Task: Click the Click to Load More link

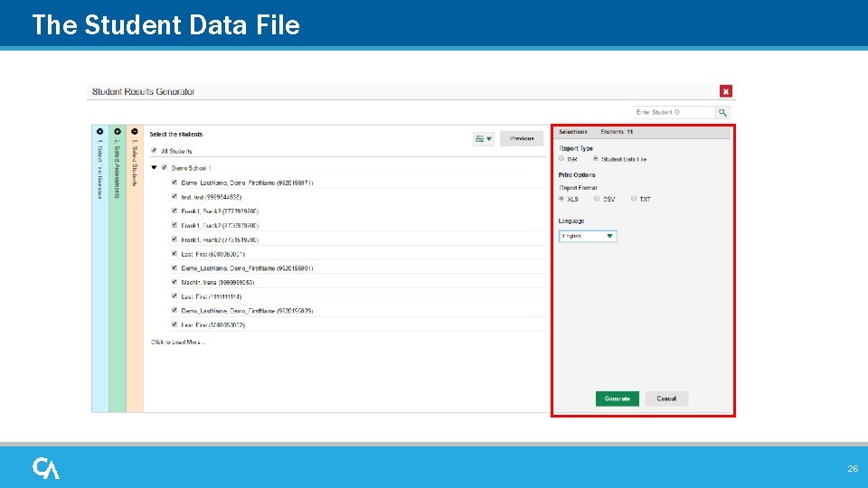Action: (x=178, y=342)
